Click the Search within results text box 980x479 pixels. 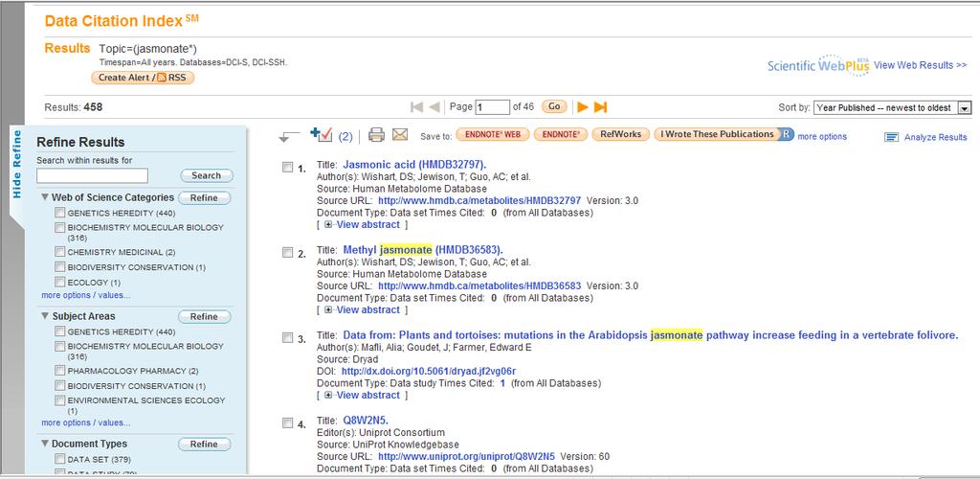pyautogui.click(x=93, y=175)
